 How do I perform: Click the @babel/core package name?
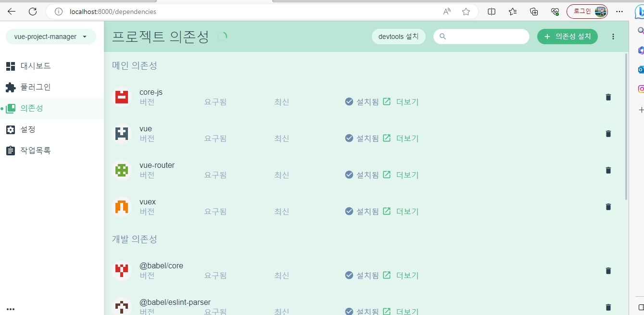[161, 266]
